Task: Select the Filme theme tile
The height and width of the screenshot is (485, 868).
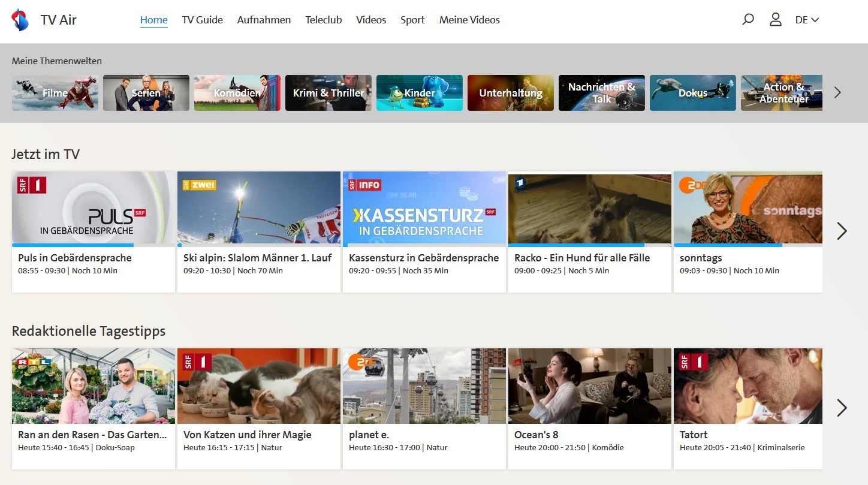Action: click(x=55, y=93)
